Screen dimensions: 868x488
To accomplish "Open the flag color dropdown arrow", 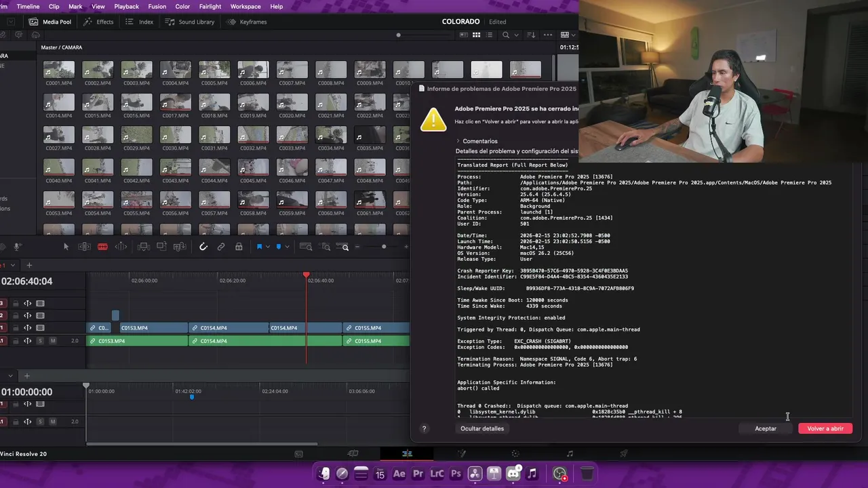I will click(x=268, y=247).
